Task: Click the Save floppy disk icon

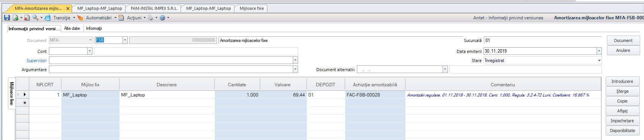Action: pos(7,18)
